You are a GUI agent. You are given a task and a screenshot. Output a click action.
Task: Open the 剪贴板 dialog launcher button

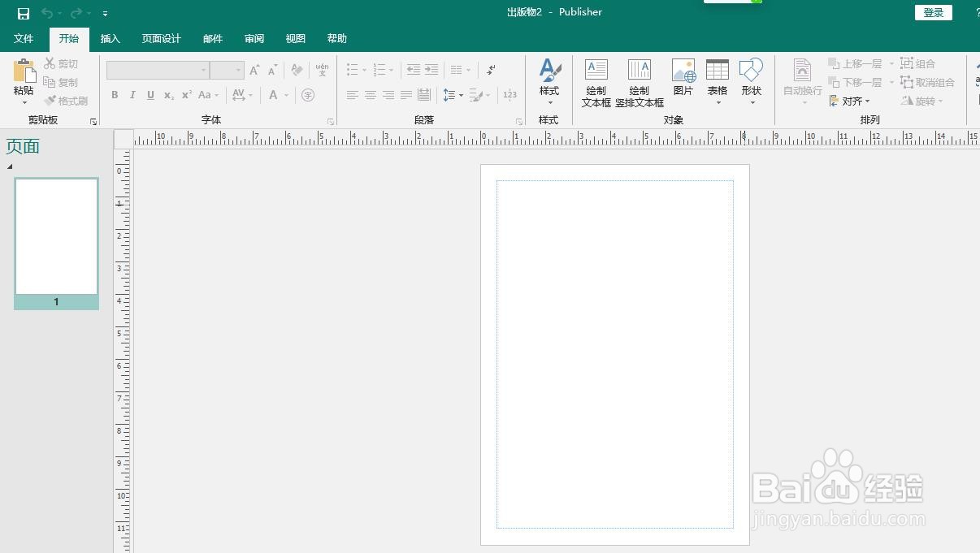[94, 120]
